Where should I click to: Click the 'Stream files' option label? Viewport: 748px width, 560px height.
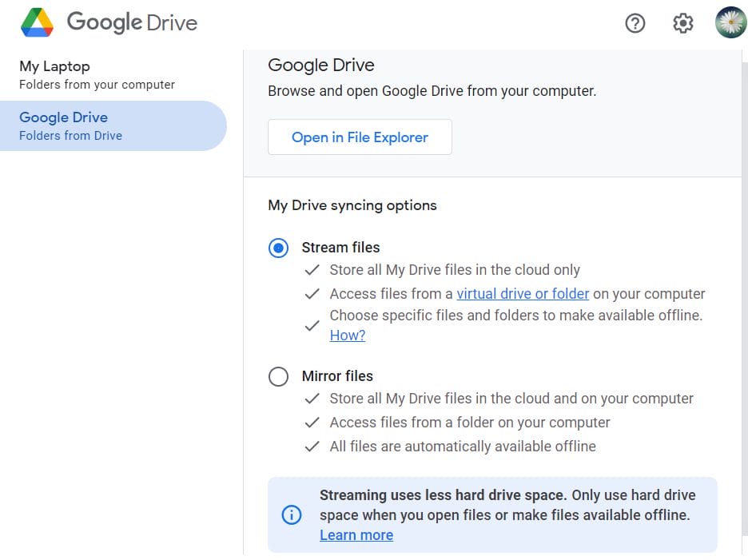click(x=340, y=248)
